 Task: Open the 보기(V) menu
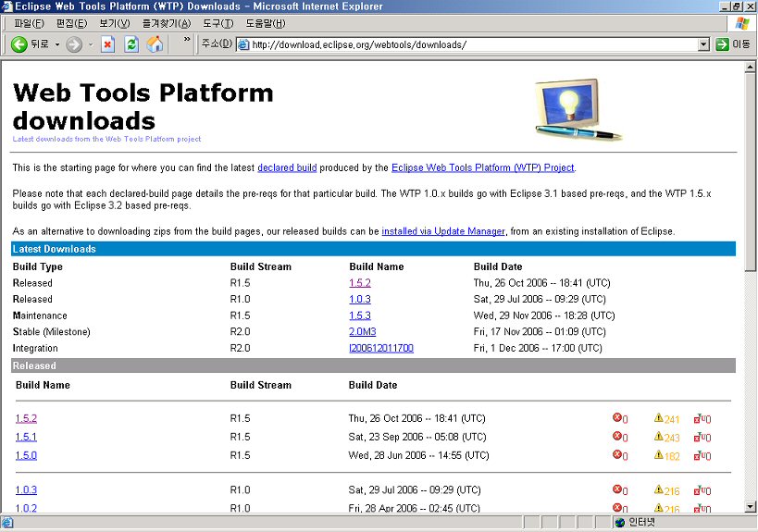[x=114, y=23]
